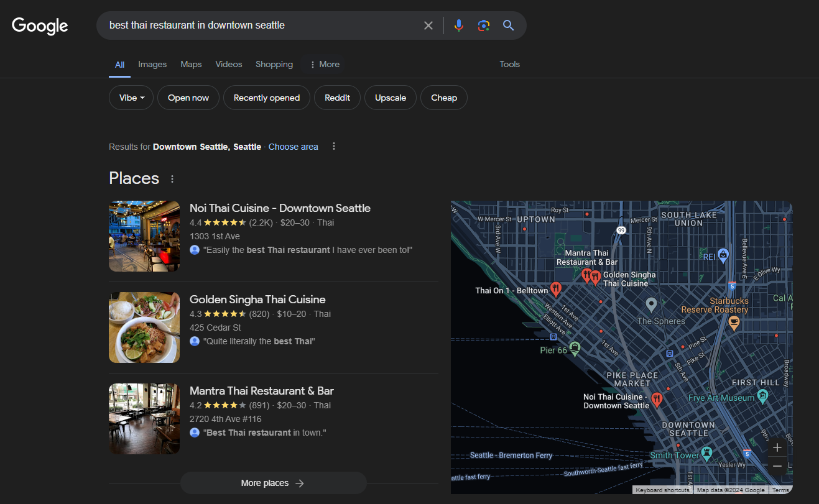819x504 pixels.
Task: Toggle the Open now filter
Action: [x=188, y=98]
